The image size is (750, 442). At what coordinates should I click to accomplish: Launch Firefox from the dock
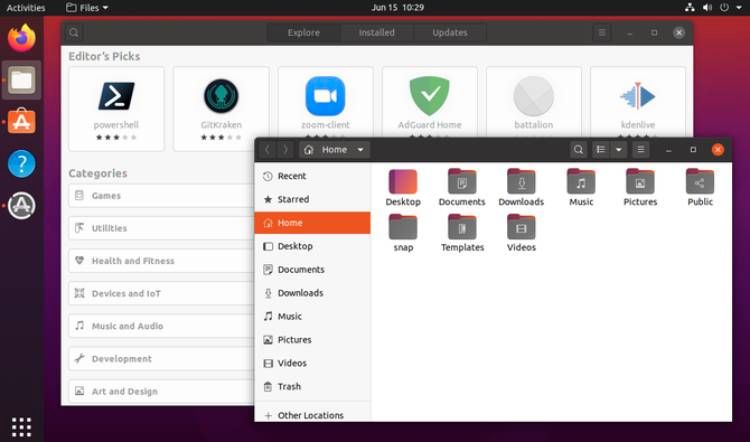pyautogui.click(x=22, y=38)
